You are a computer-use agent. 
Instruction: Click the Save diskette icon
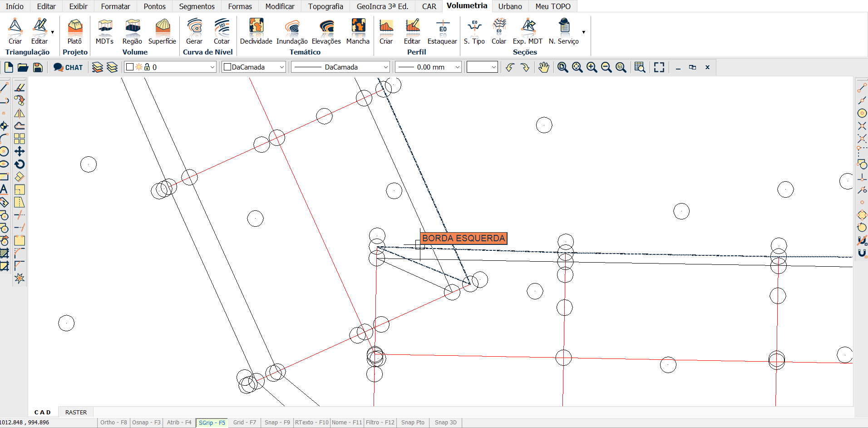(x=38, y=67)
